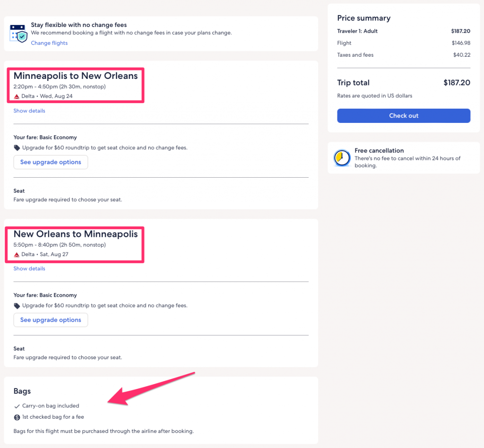Click the Traveler 1: Adult price row
The width and height of the screenshot is (484, 448).
404,31
